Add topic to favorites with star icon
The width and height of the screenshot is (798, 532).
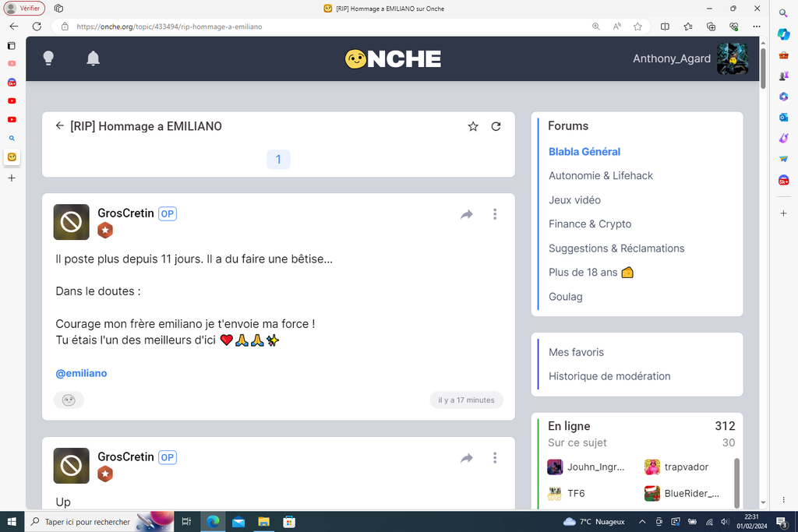pyautogui.click(x=473, y=127)
